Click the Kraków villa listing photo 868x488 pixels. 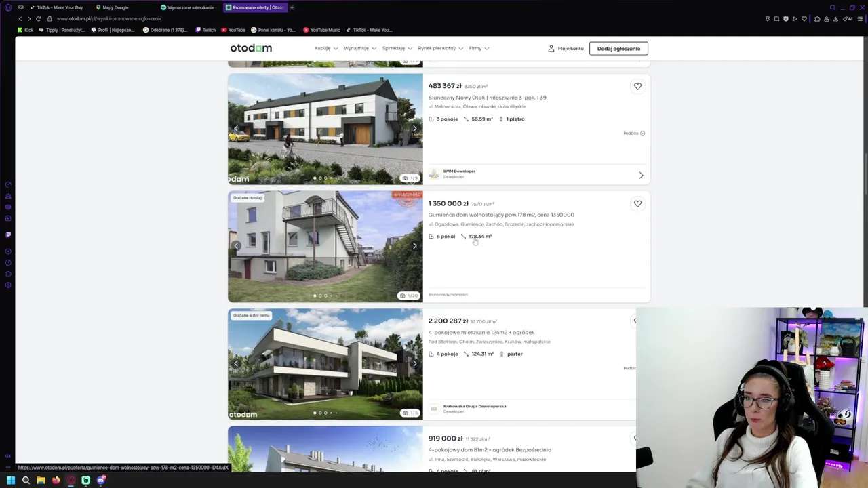coord(325,364)
